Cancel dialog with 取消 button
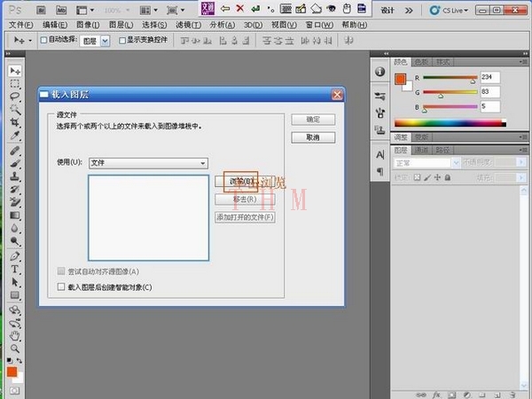Viewport: 532px width, 399px height. point(313,137)
